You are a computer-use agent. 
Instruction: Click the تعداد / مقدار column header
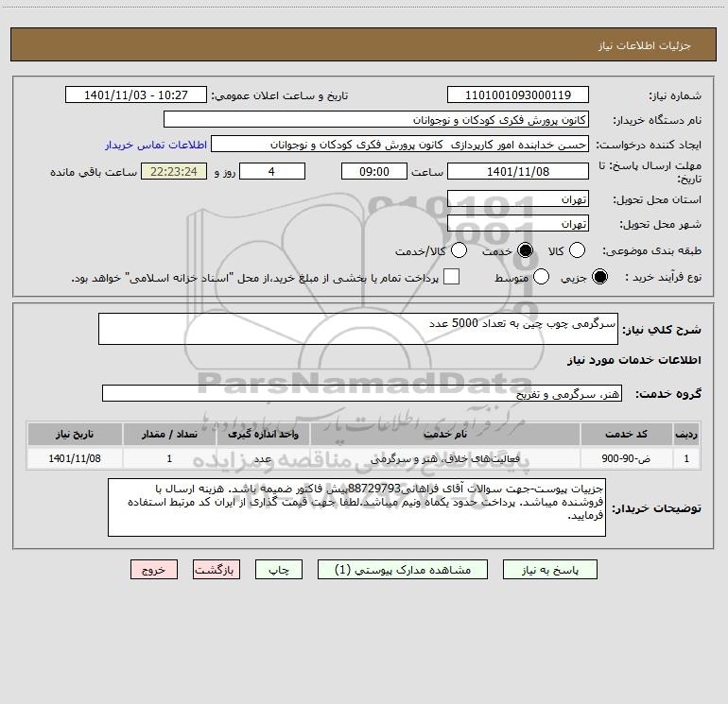coord(169,435)
